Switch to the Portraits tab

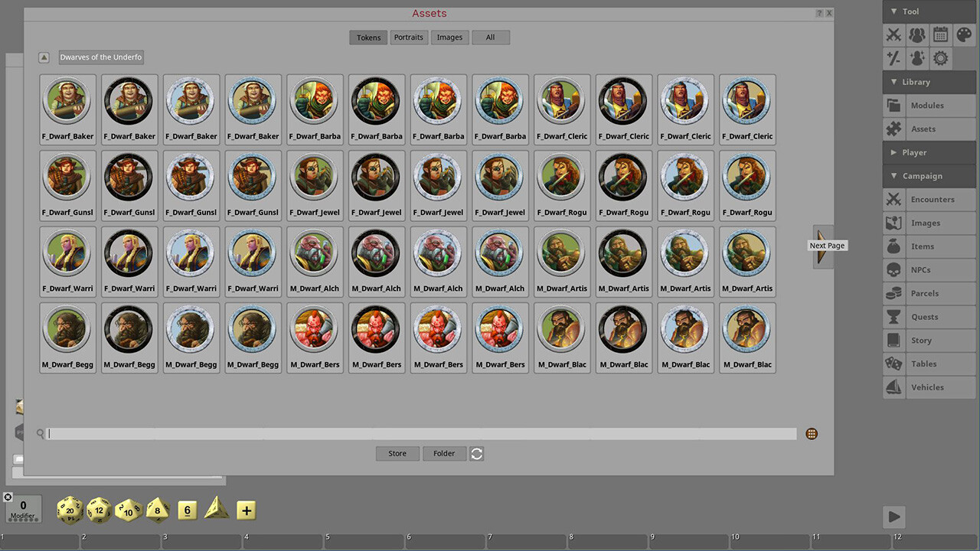[408, 37]
